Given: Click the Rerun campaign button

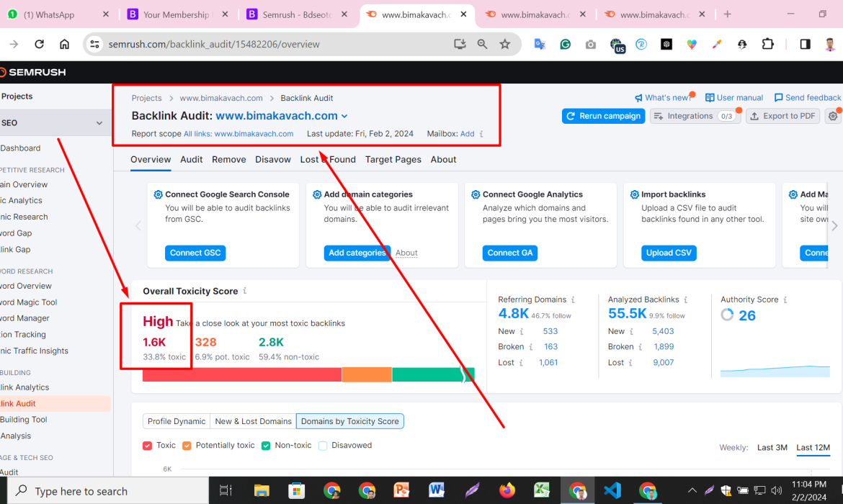Looking at the screenshot, I should pos(603,116).
